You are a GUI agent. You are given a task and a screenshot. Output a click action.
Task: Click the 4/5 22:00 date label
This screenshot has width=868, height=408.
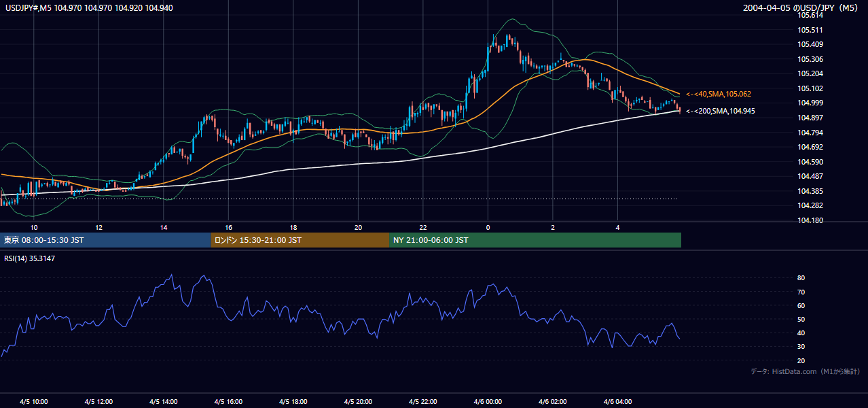[423, 402]
